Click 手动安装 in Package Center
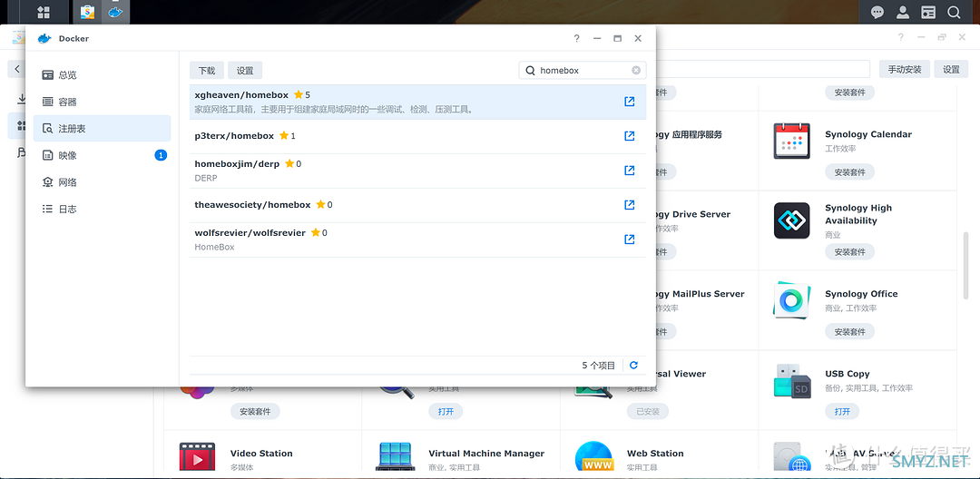This screenshot has width=980, height=479. pyautogui.click(x=905, y=69)
